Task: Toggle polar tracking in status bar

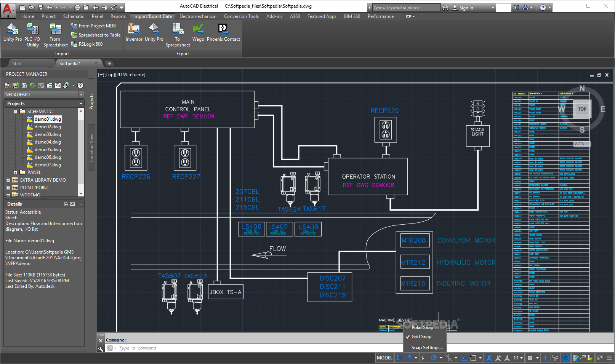Action: pyautogui.click(x=434, y=358)
